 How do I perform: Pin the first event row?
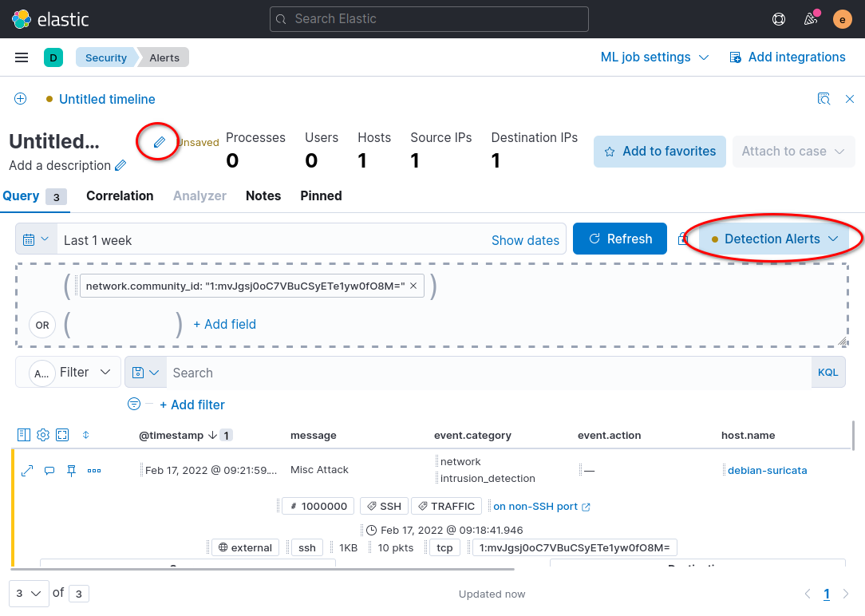(71, 471)
